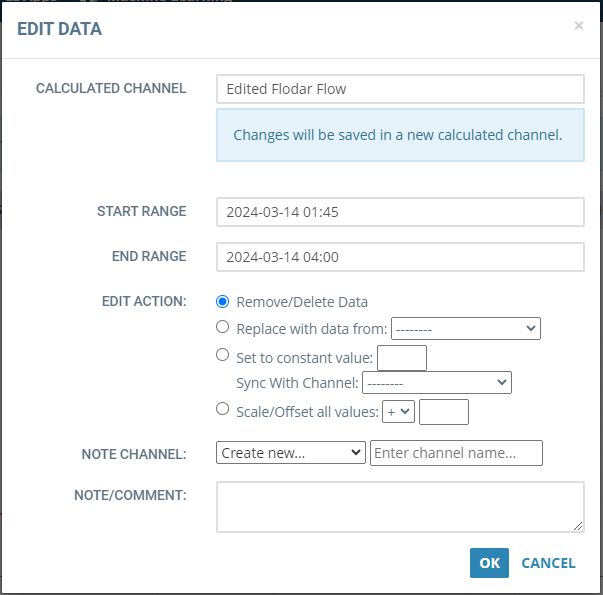Click the Scale/Offset value input box
The width and height of the screenshot is (603, 595).
tap(444, 412)
